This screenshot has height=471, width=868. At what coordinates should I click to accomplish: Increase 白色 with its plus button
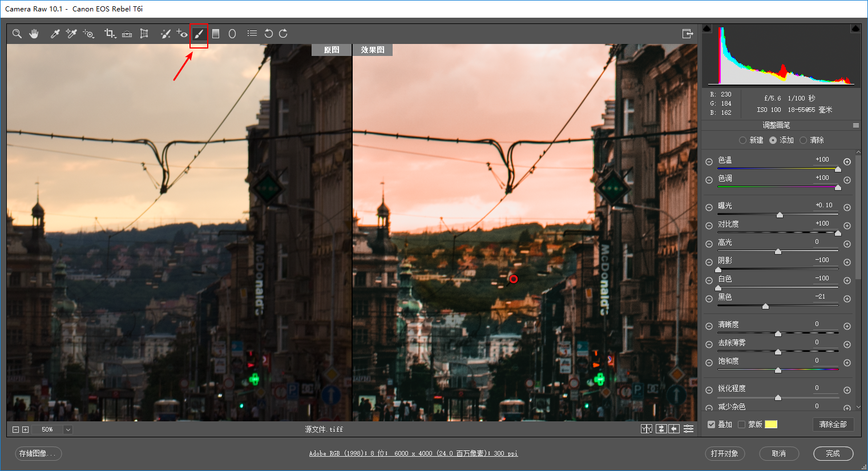[x=847, y=280]
